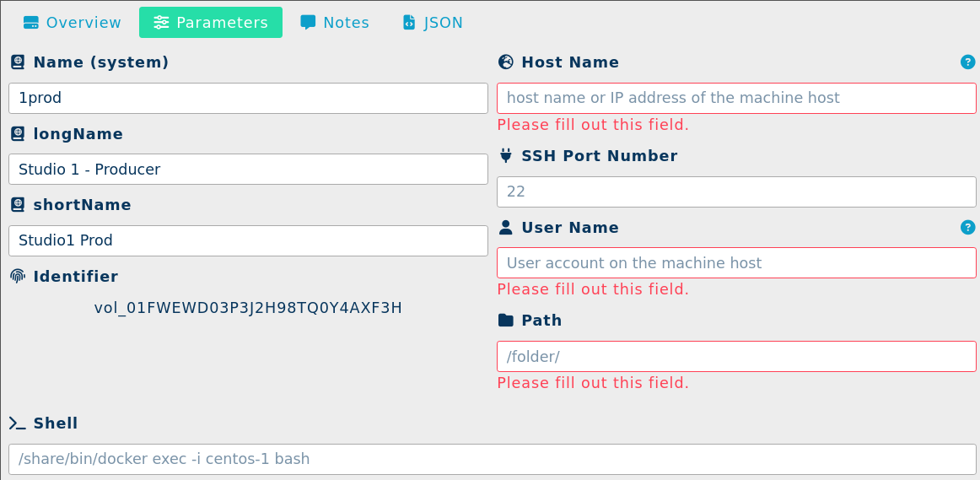Viewport: 980px width, 480px height.
Task: Open the Overview tab
Action: [72, 23]
